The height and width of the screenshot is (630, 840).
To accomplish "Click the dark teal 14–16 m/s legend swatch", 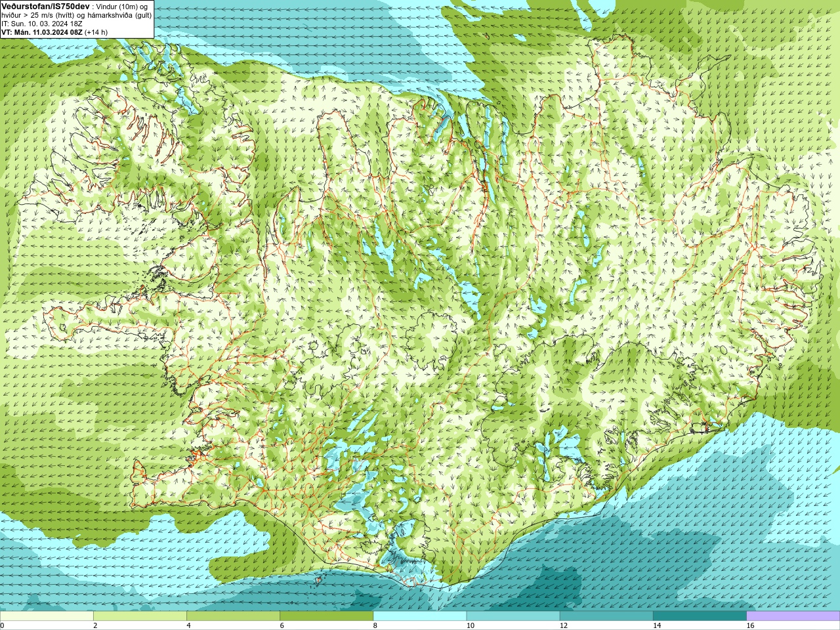I will tap(700, 616).
